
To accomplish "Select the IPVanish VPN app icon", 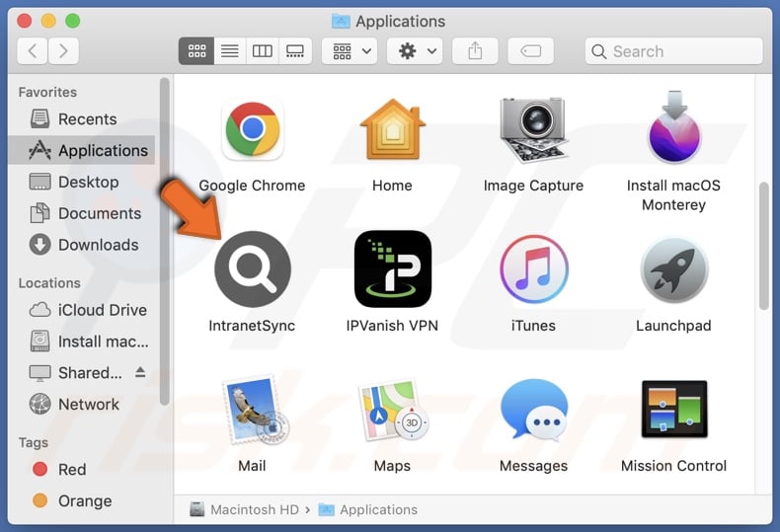I will (393, 269).
